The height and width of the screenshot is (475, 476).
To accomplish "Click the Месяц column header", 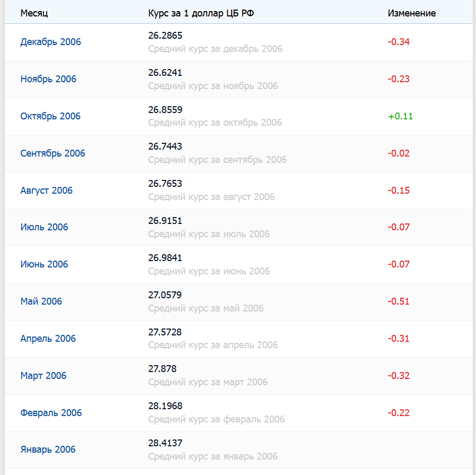I will (x=34, y=13).
